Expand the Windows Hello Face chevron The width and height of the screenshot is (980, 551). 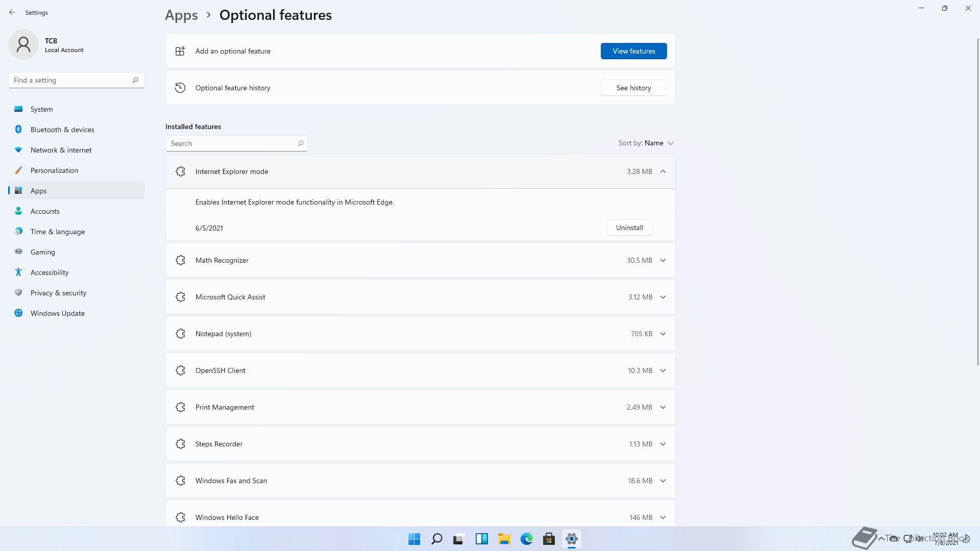(x=663, y=517)
